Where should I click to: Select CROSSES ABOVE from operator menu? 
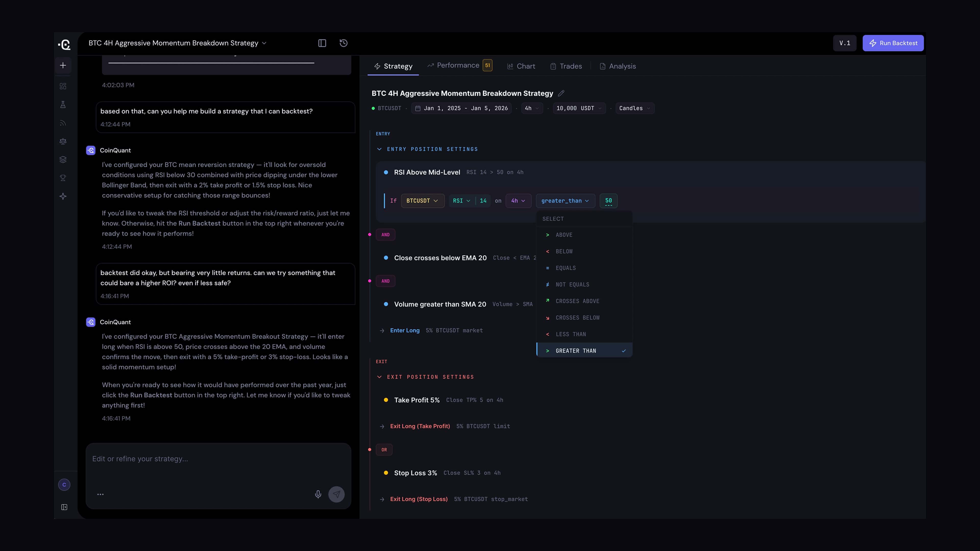(584, 301)
